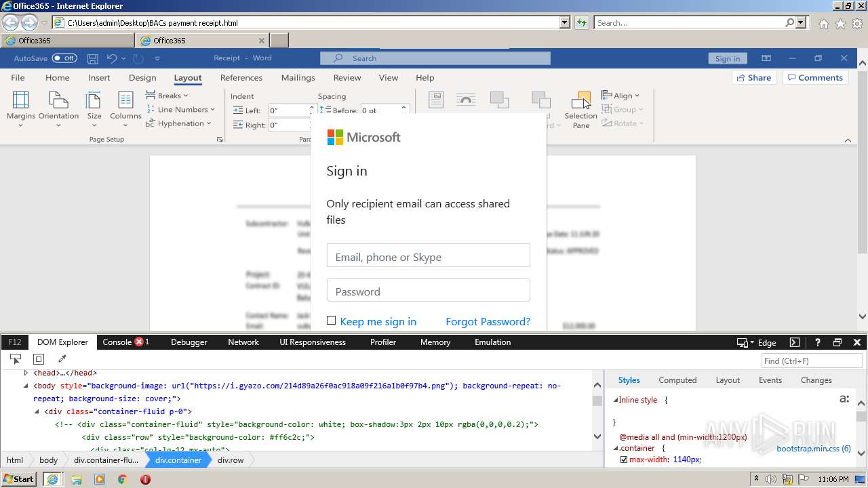Click the Start button
This screenshot has width=868, height=488.
[19, 479]
